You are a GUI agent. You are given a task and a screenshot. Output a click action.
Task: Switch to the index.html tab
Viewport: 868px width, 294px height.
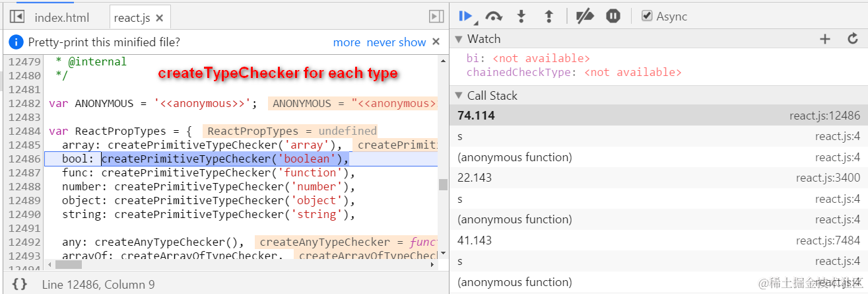(x=62, y=18)
